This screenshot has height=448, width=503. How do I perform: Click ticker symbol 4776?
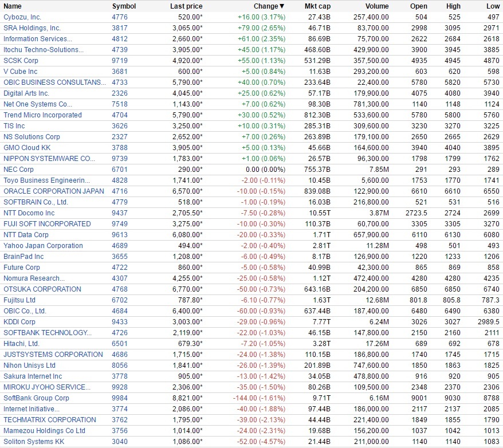click(120, 17)
